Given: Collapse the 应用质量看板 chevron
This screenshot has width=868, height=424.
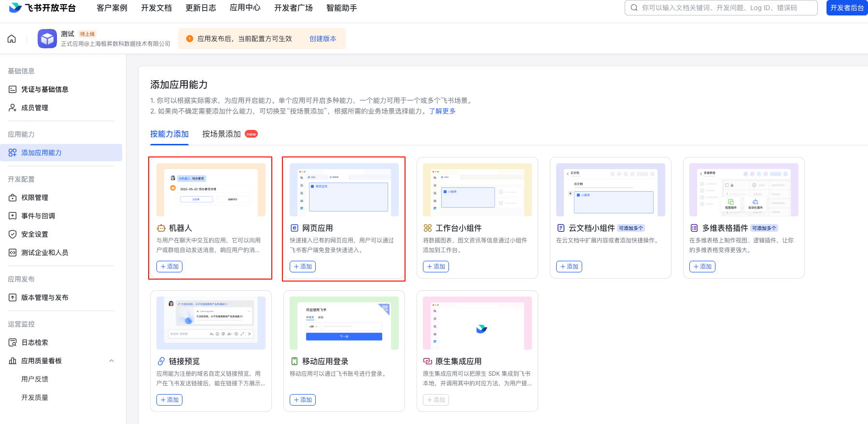Looking at the screenshot, I should [112, 361].
